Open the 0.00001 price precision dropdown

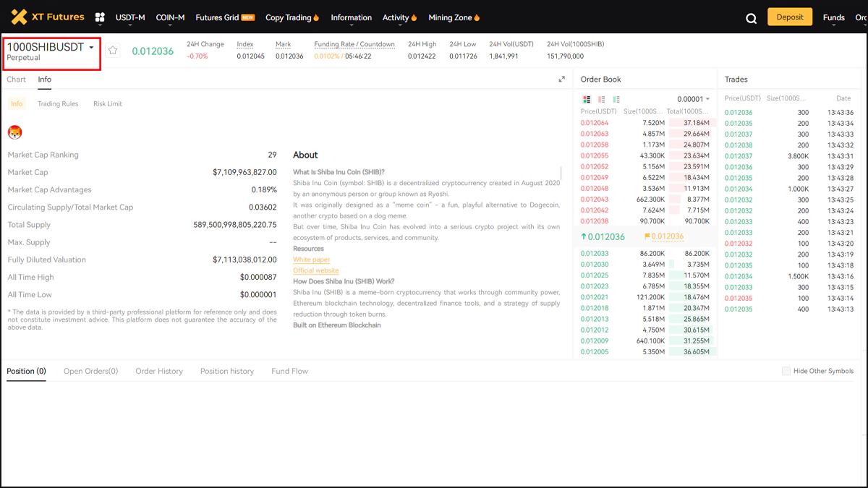click(693, 99)
